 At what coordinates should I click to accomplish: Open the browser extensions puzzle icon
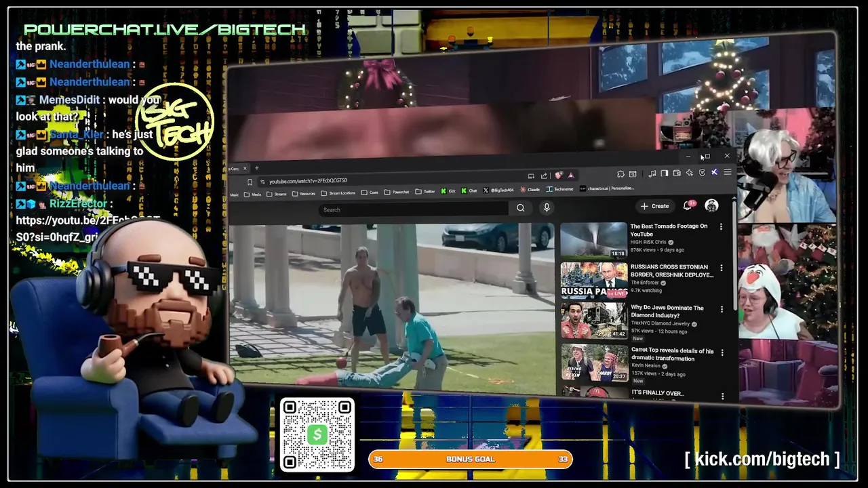tap(620, 174)
